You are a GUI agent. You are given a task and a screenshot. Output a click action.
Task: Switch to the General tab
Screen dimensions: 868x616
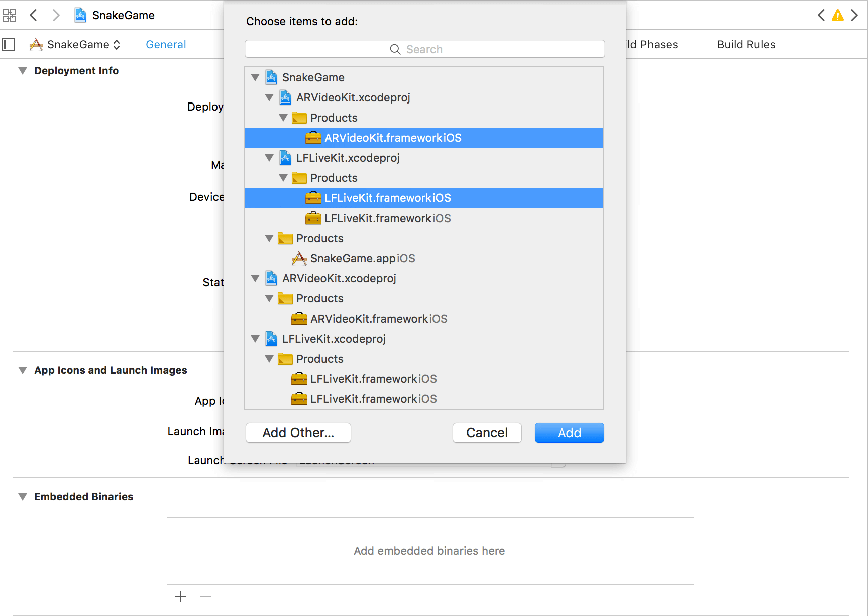click(166, 45)
